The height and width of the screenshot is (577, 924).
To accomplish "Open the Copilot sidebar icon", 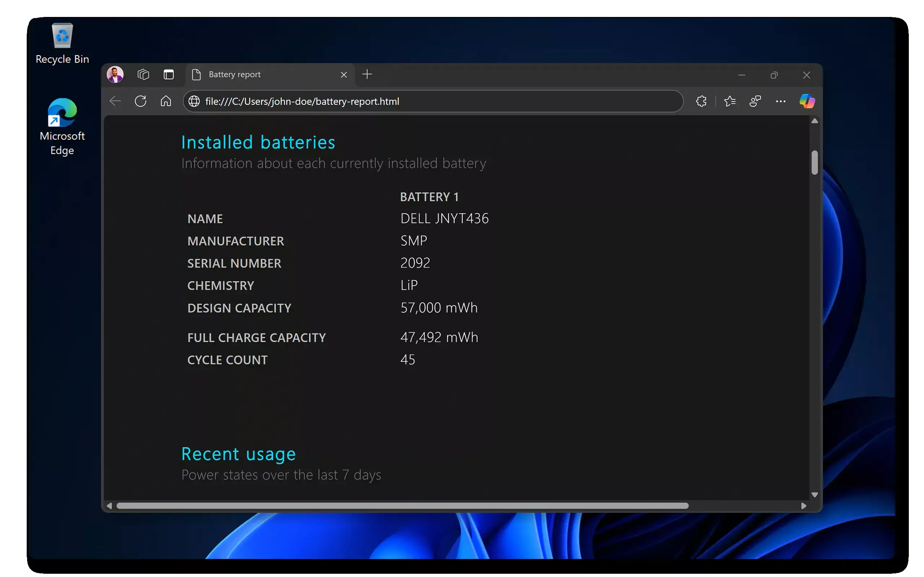I will tap(807, 101).
